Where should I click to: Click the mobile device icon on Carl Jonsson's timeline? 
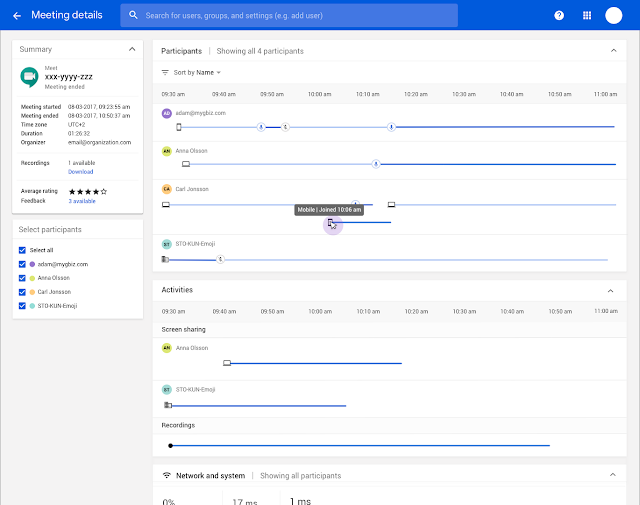coord(332,223)
